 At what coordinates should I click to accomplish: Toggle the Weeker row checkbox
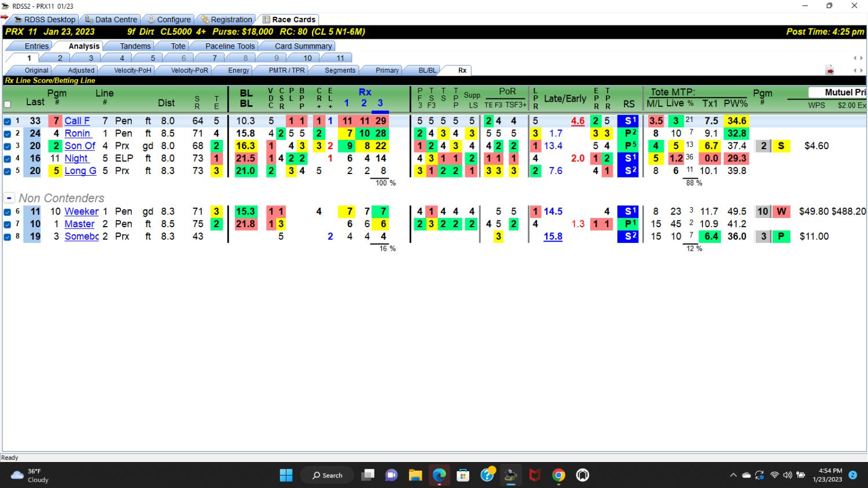pyautogui.click(x=8, y=212)
